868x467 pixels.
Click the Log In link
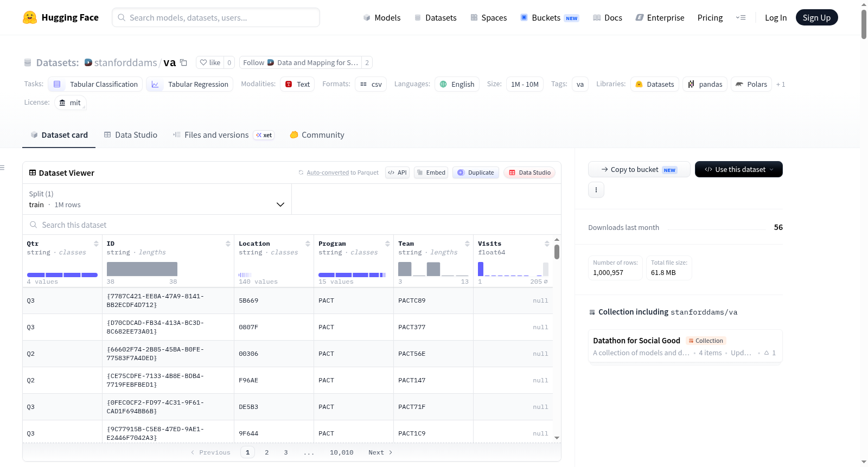point(776,17)
